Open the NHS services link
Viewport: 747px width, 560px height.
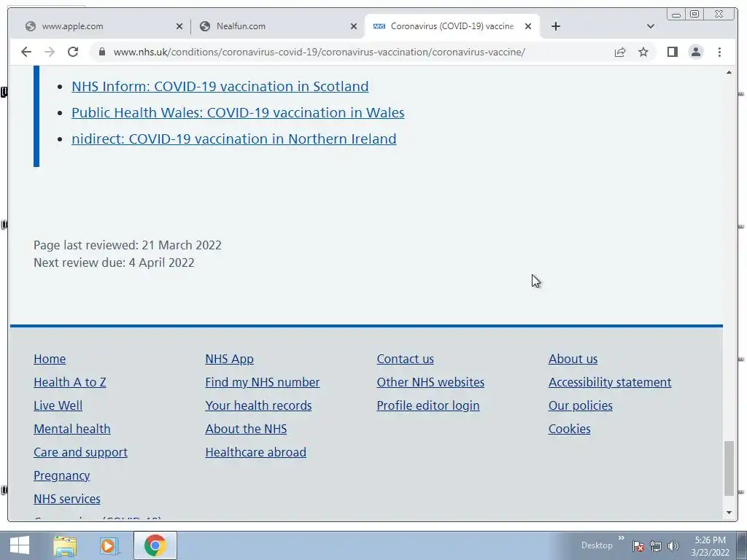tap(66, 499)
